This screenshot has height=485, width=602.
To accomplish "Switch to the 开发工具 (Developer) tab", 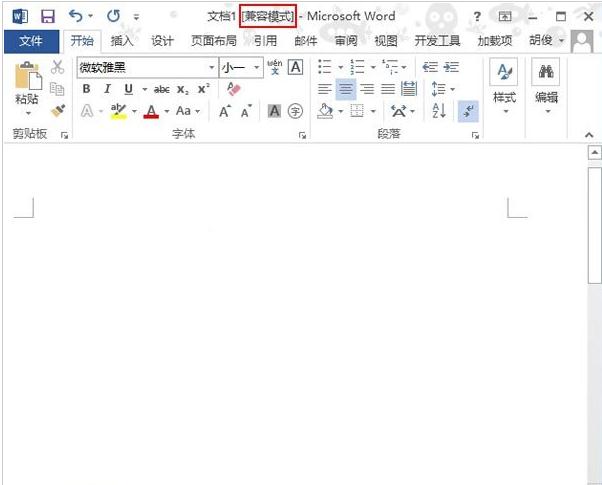I will (437, 41).
